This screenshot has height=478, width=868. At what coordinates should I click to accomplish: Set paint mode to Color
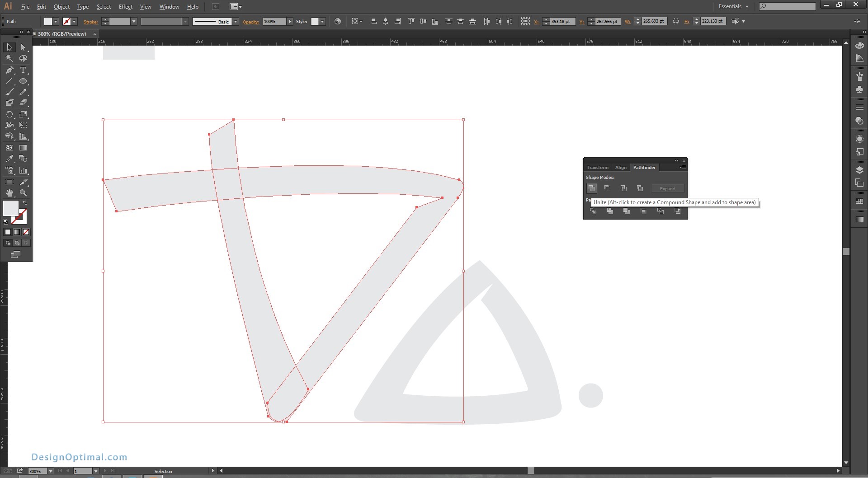[x=8, y=232]
